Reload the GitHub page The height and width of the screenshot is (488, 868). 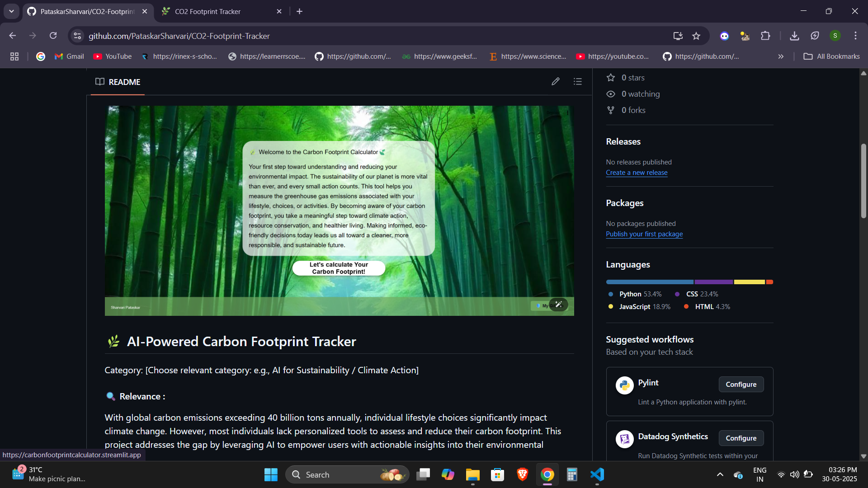[53, 36]
